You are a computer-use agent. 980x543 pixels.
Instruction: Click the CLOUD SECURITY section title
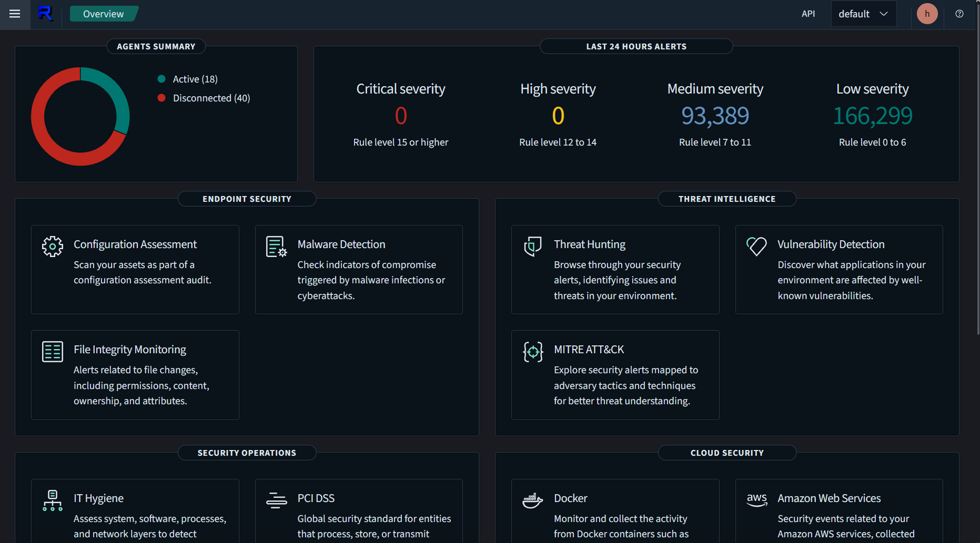727,453
